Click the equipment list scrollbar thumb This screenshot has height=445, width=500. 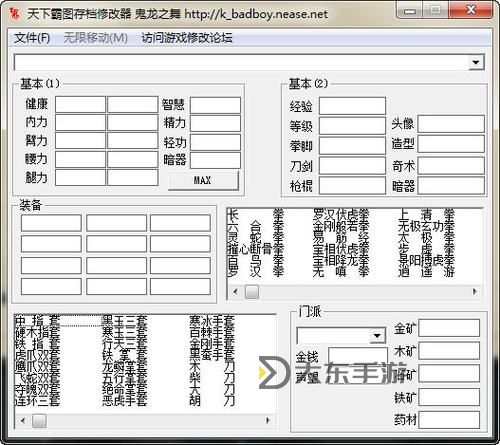point(39,421)
